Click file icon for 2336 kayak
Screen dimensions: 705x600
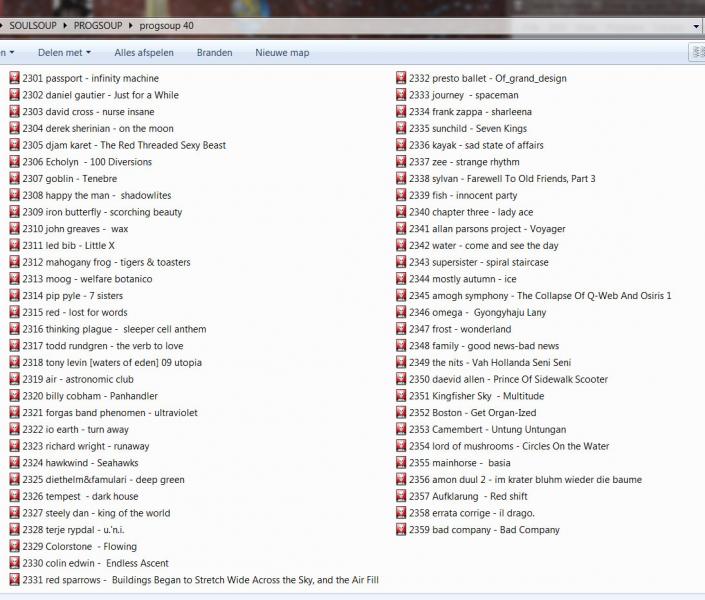[x=401, y=145]
